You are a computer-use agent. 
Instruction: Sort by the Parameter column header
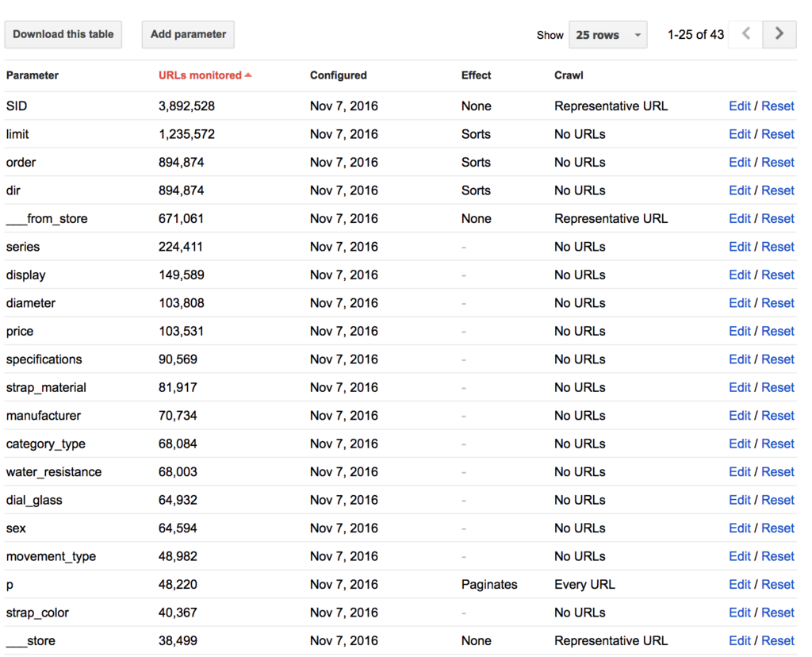pos(33,75)
